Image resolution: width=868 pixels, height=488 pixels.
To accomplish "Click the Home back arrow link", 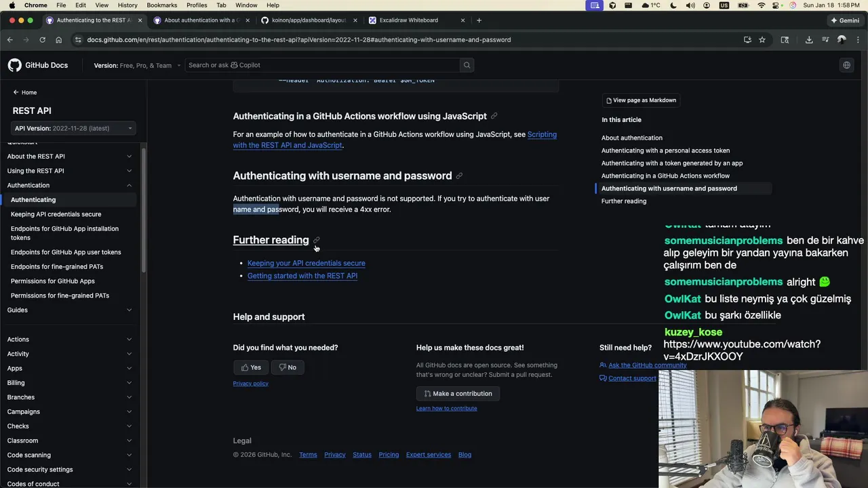I will [24, 92].
